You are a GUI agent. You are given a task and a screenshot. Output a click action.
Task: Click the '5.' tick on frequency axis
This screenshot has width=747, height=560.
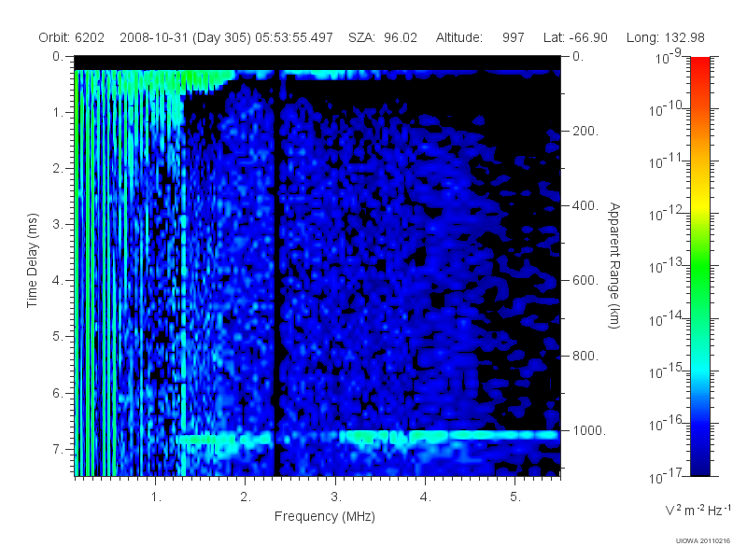(x=515, y=497)
